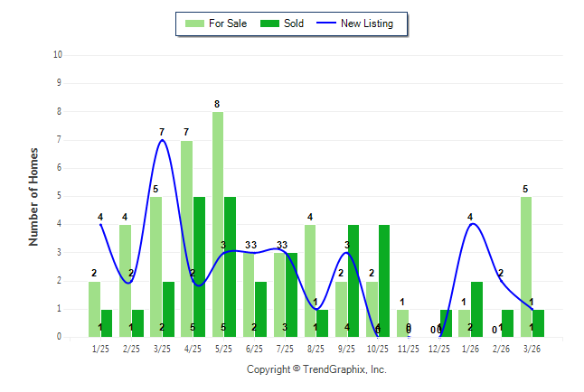Click the 1/25 x-axis label
This screenshot has height=392, width=584.
click(100, 349)
